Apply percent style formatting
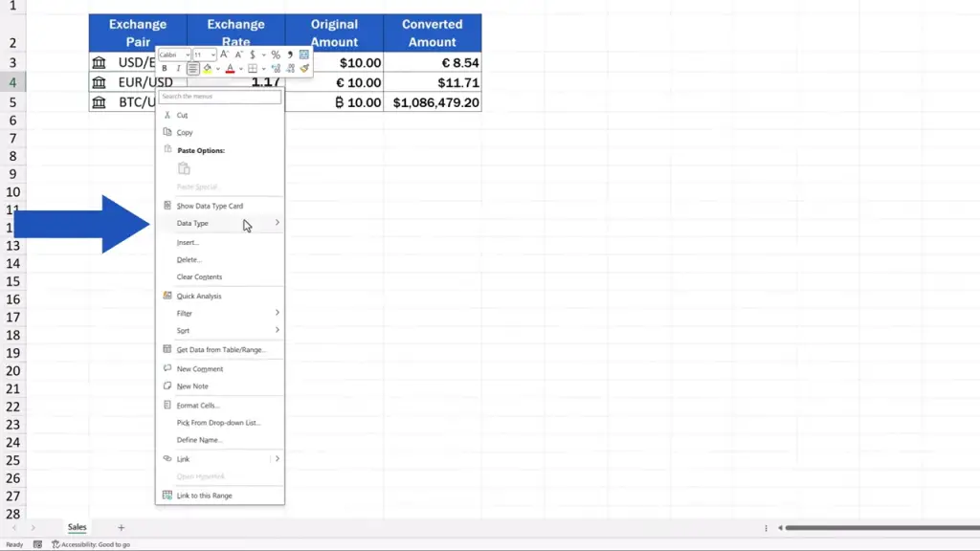The height and width of the screenshot is (551, 980). coord(276,55)
